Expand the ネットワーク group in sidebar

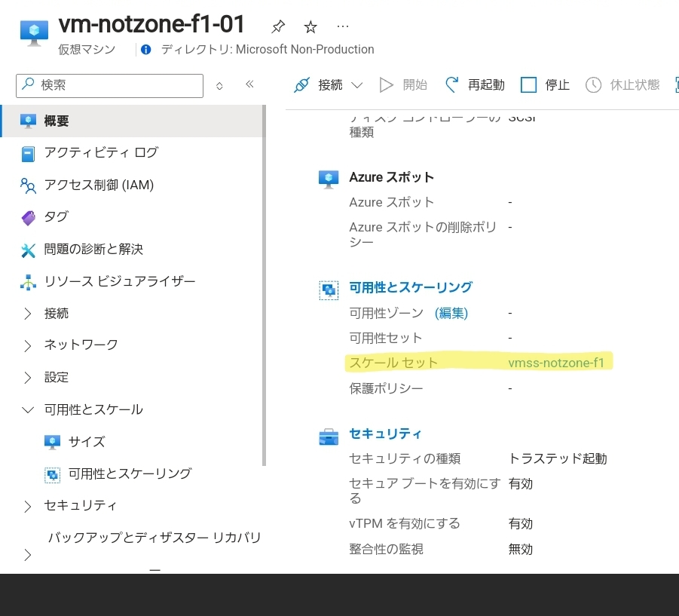(28, 345)
